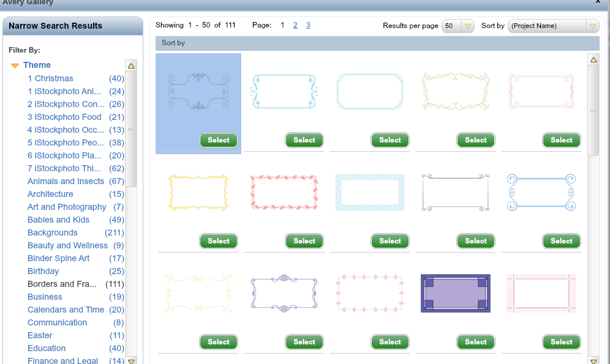The image size is (610, 364).
Task: Click the lavender floral-top frame thumbnail
Action: (x=284, y=293)
